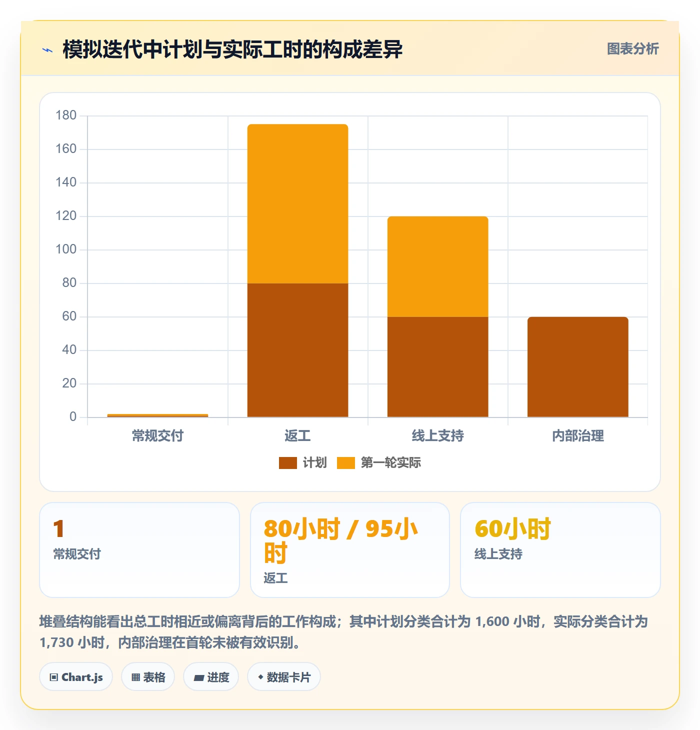Select the 线上支持 orange actual bar segment

coord(438,266)
